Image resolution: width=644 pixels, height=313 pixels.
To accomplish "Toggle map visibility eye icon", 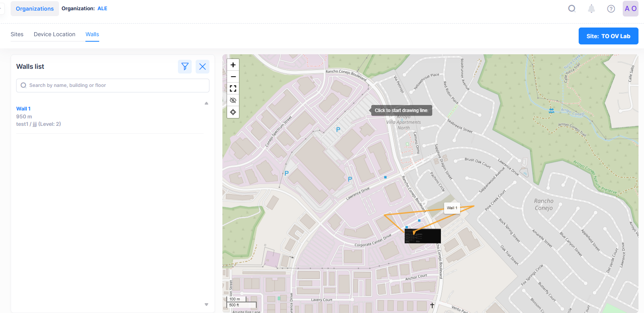I will (x=233, y=100).
